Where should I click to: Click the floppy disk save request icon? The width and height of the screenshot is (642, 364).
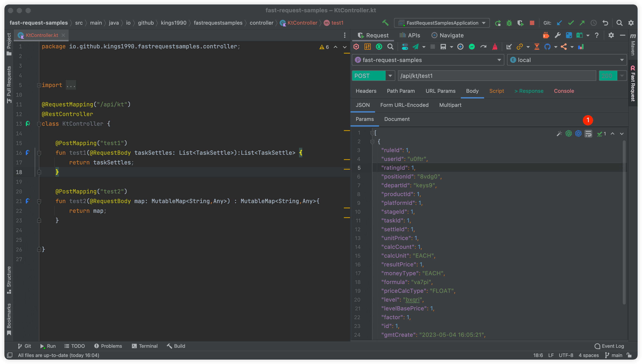443,47
